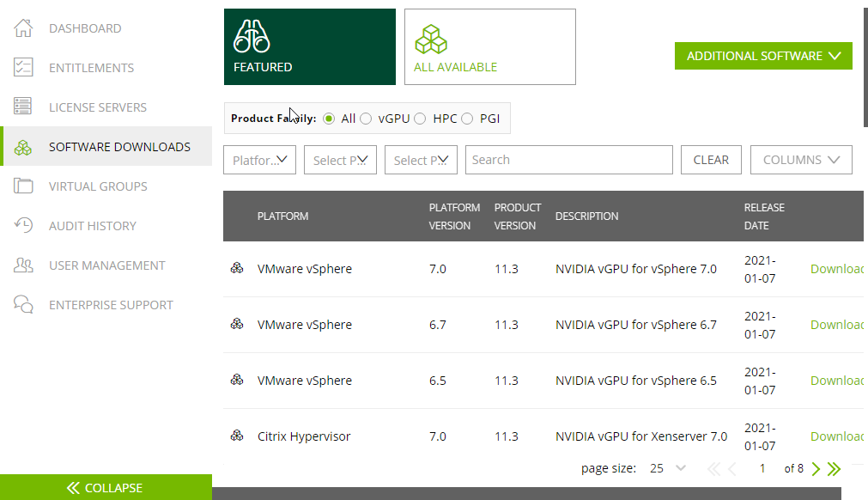This screenshot has width=868, height=500.
Task: Clear the search filters
Action: (x=712, y=160)
